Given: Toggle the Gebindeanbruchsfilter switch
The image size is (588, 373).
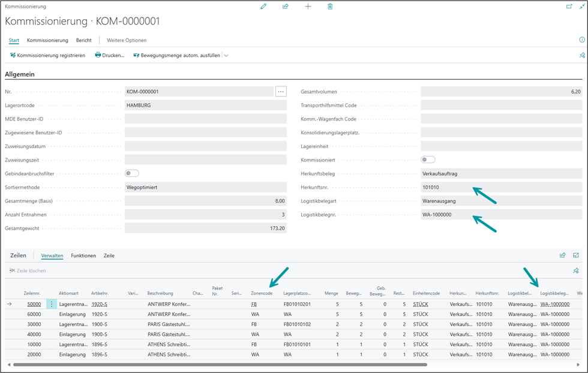Looking at the screenshot, I should point(132,173).
